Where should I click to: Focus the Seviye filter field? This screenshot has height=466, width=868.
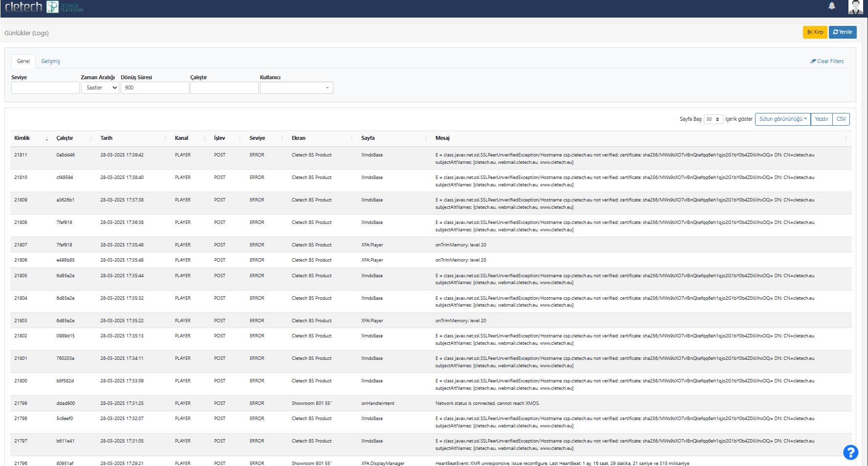click(45, 88)
